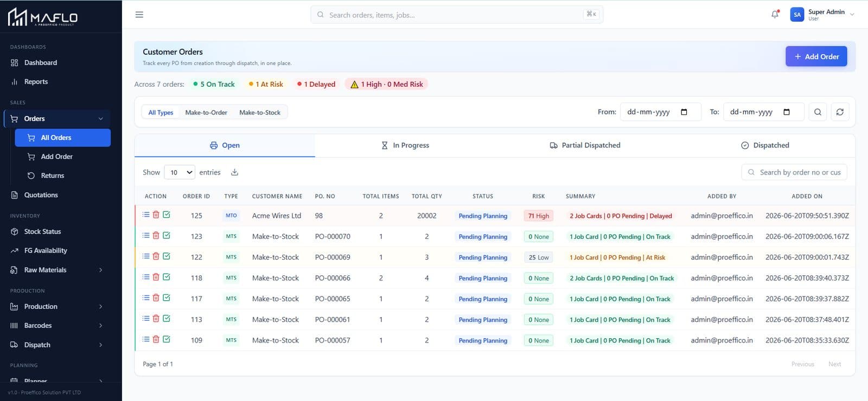
Task: Open details list icon for order 122
Action: tap(146, 256)
